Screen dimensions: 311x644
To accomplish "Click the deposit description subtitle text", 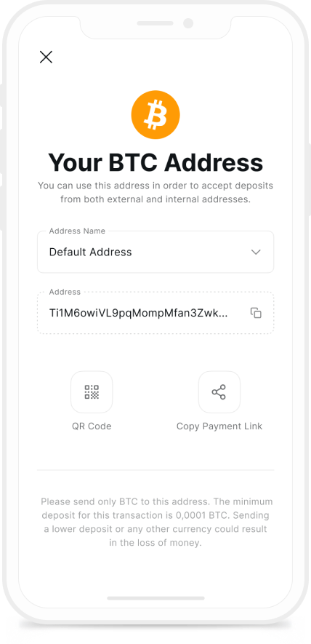I will (x=155, y=193).
